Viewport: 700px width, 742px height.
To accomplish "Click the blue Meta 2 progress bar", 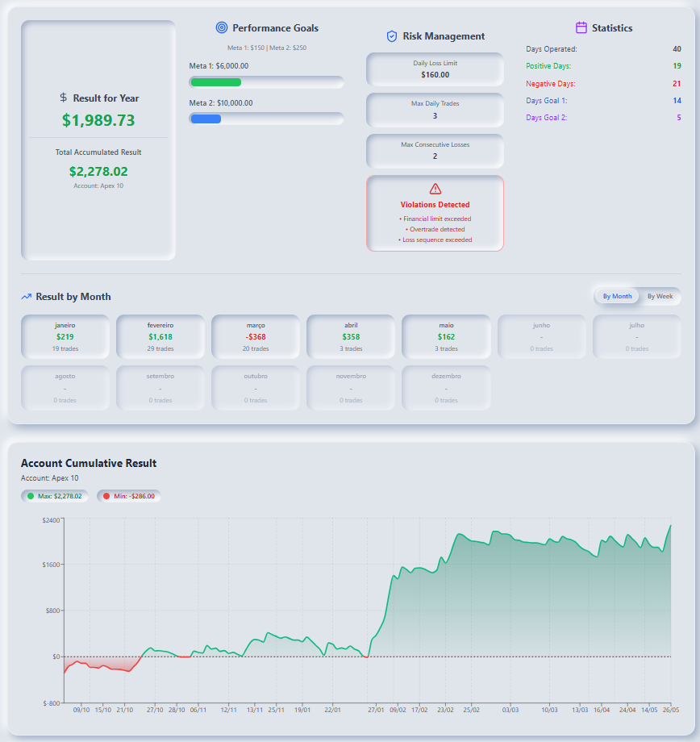I will pos(206,119).
